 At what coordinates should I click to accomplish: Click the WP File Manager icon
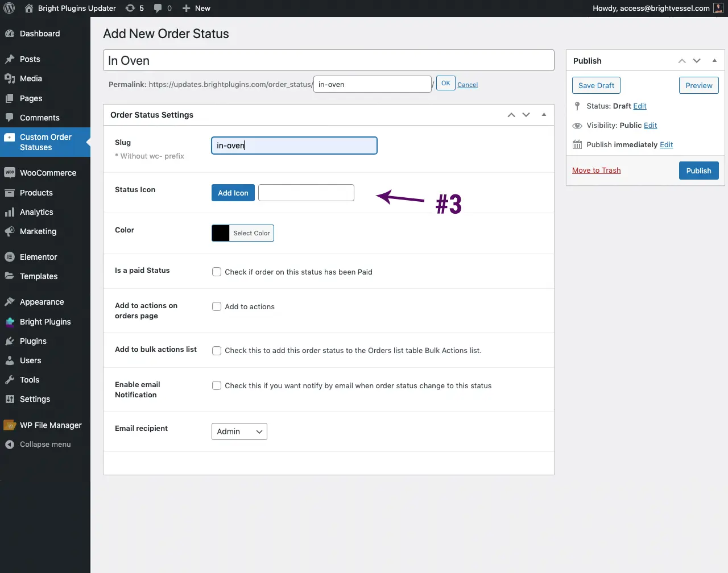[x=10, y=425]
